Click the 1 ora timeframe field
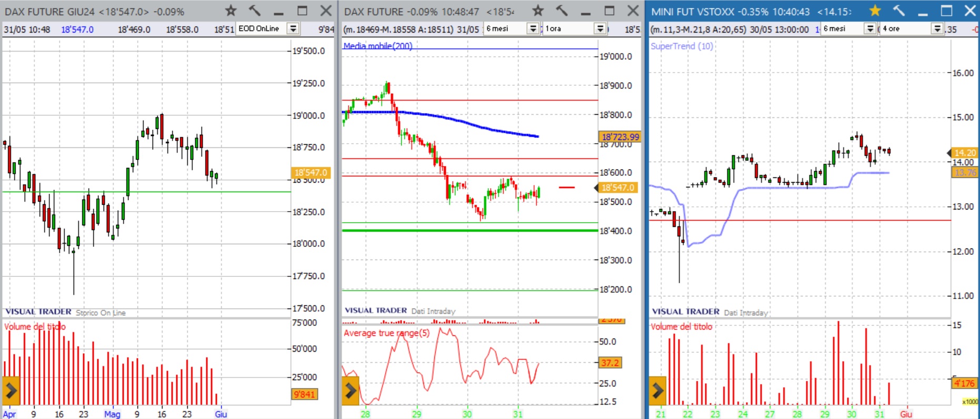This screenshot has width=980, height=419. (x=568, y=28)
